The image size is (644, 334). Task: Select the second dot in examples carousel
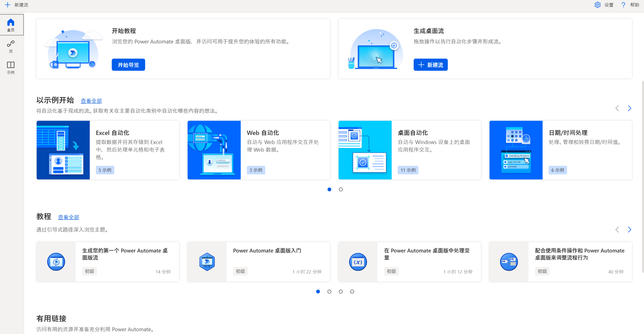click(341, 189)
